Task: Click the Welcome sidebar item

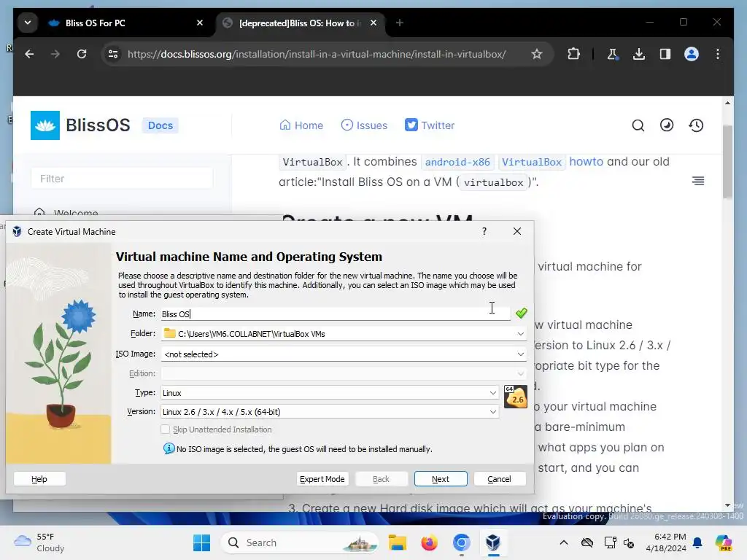Action: coord(76,213)
